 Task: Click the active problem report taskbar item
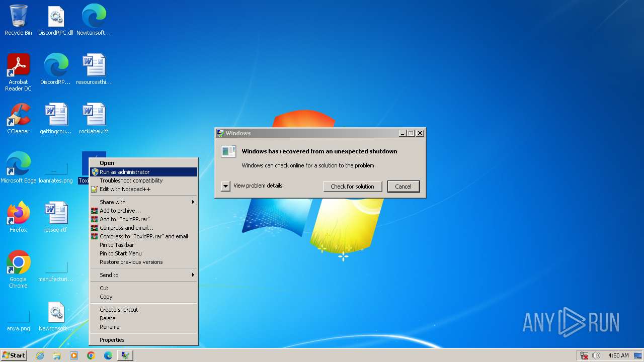point(125,355)
